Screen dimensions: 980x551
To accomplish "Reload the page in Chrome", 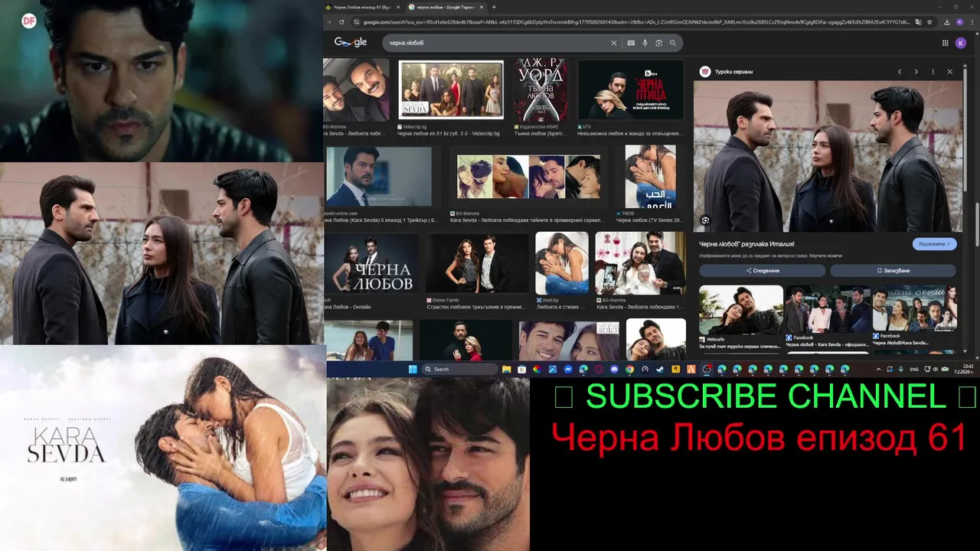I will (x=341, y=22).
